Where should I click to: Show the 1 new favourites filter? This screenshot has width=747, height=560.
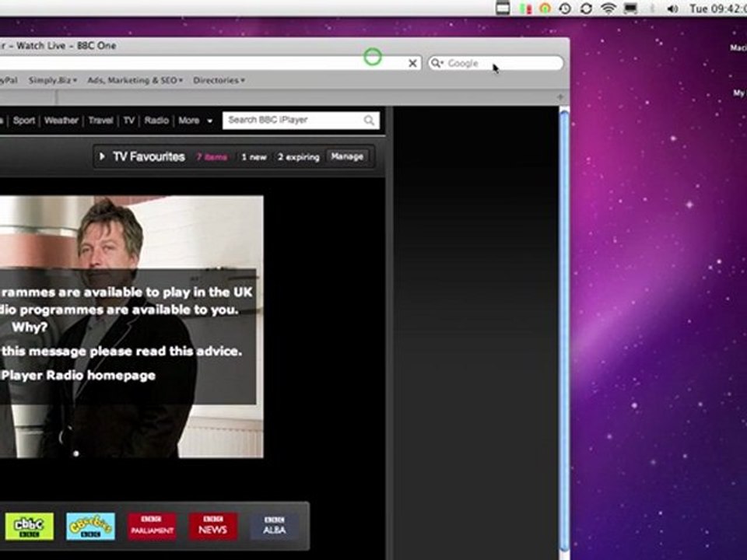[254, 156]
